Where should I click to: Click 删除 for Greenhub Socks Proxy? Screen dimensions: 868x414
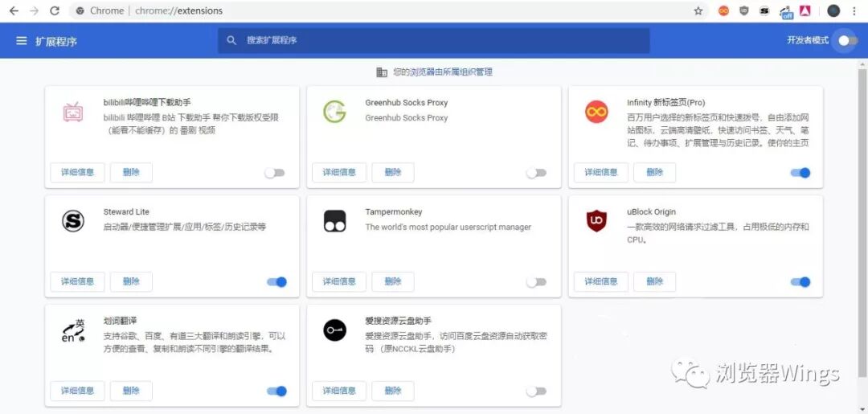coord(393,172)
